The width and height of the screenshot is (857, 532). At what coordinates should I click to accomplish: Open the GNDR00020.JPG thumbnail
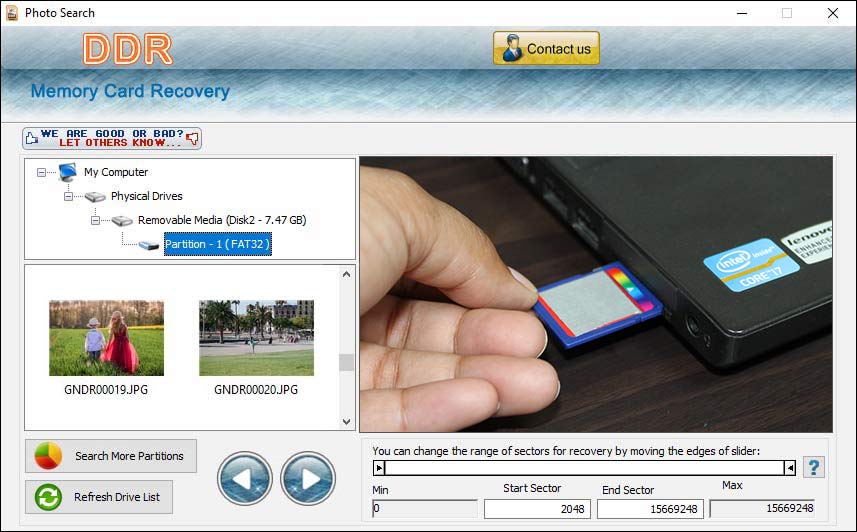(x=256, y=338)
